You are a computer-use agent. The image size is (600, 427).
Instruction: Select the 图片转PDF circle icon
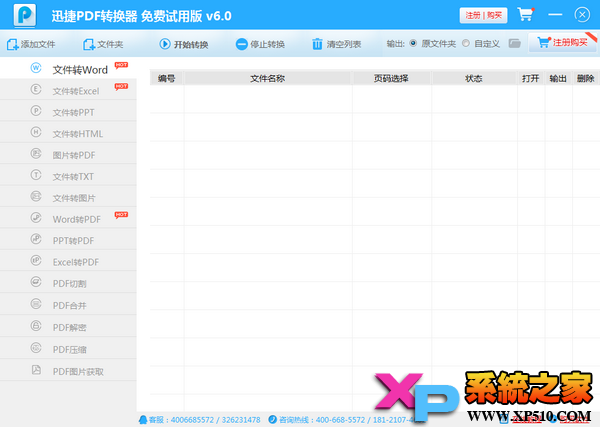pyautogui.click(x=36, y=154)
